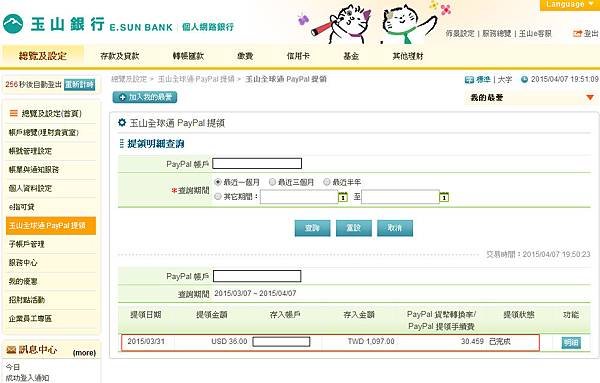Click 加入我的最愛 button
This screenshot has height=383, width=600.
point(145,97)
